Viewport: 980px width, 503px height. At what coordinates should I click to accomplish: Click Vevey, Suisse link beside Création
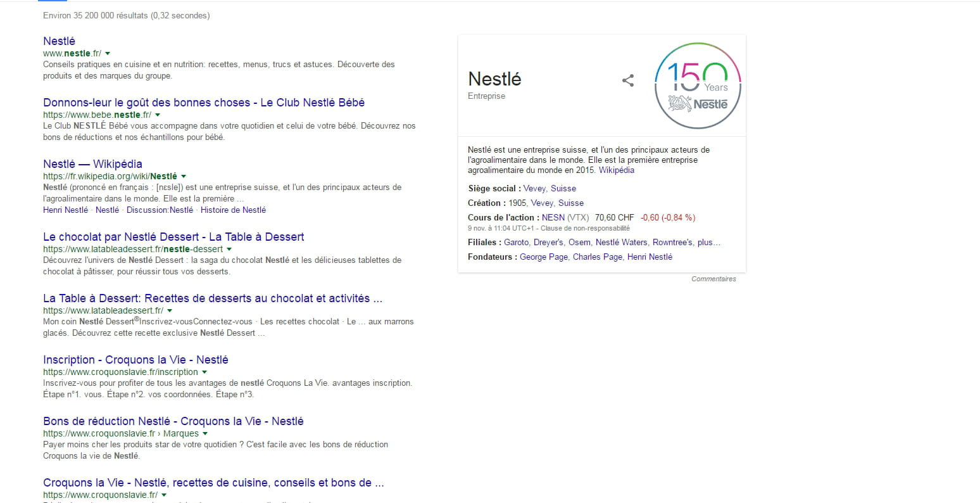[557, 203]
